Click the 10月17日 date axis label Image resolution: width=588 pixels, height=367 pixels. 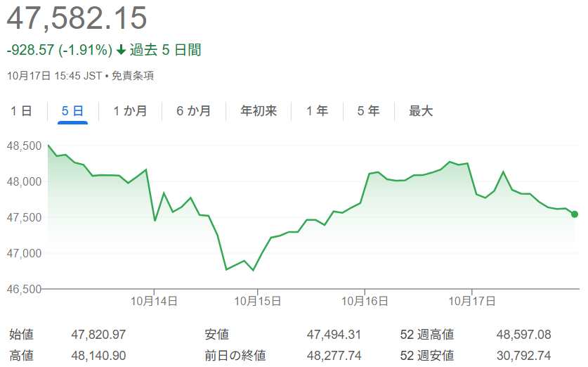473,301
